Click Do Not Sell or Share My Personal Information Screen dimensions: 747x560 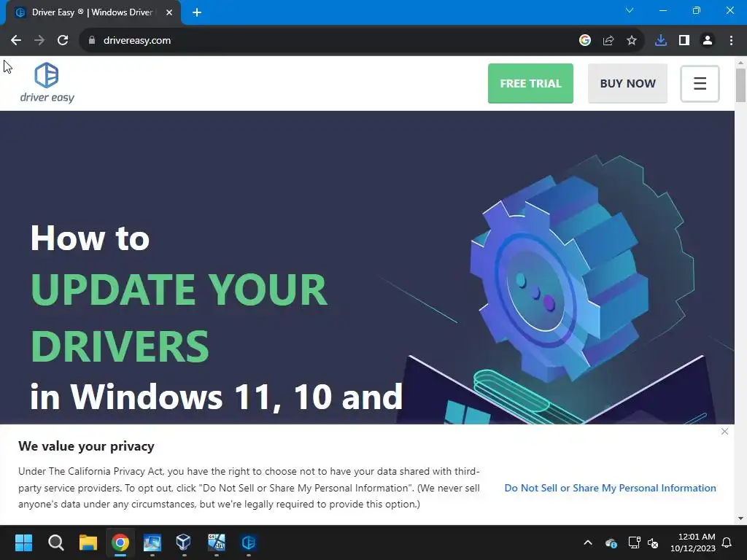tap(611, 488)
